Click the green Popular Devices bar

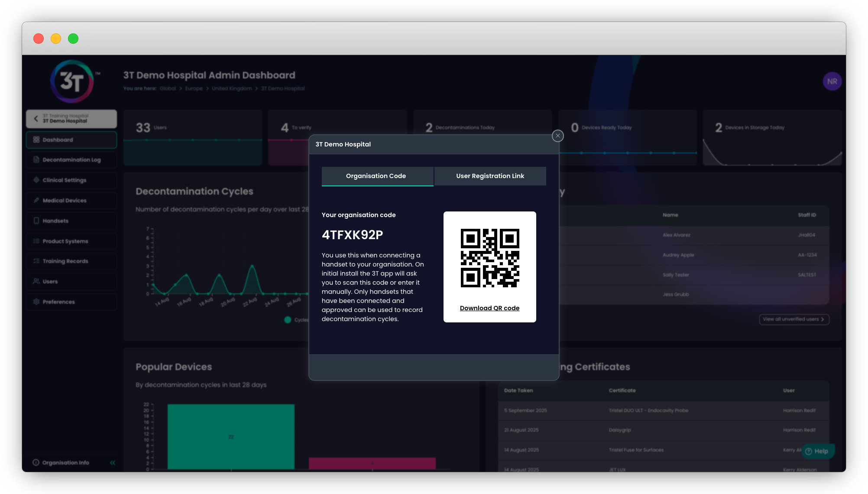pos(231,437)
